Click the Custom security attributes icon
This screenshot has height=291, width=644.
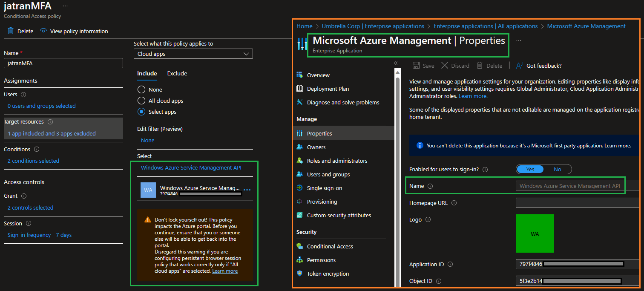coord(299,215)
